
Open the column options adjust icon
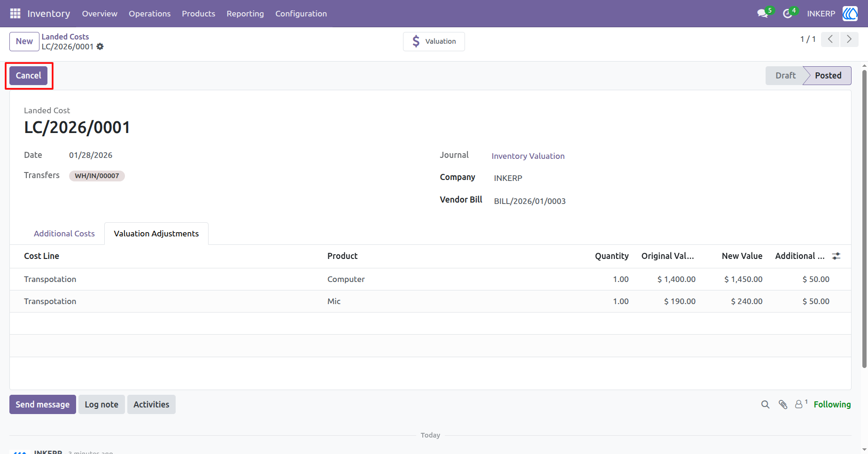836,256
